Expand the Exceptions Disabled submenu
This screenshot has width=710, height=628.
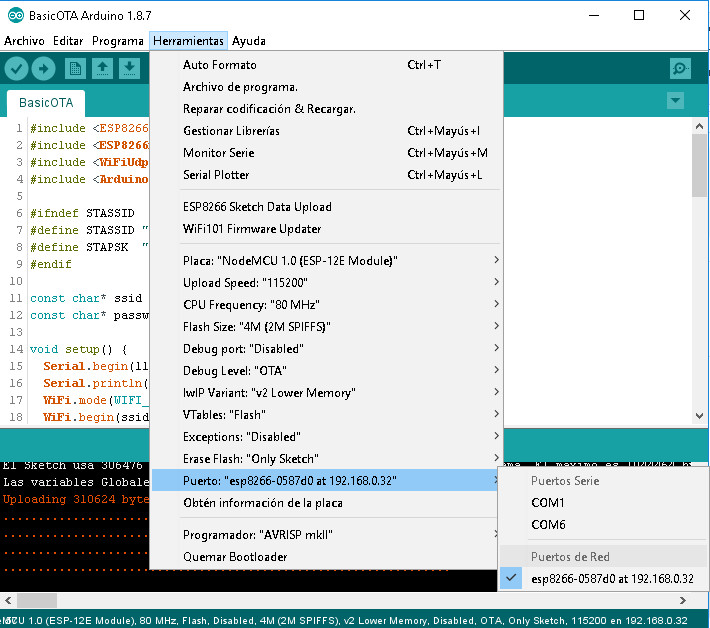pyautogui.click(x=326, y=437)
